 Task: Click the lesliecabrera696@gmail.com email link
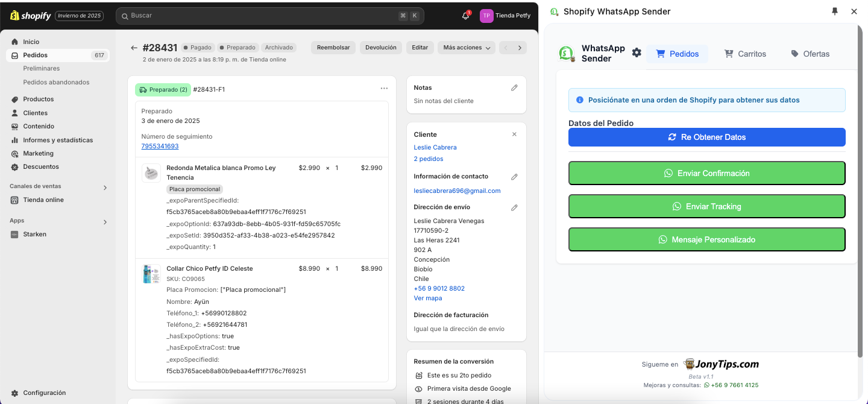click(x=457, y=191)
